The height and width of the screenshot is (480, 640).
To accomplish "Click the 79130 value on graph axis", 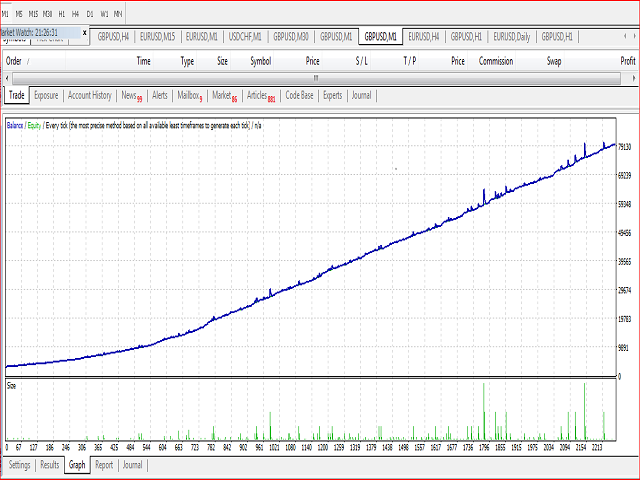I will [x=624, y=147].
